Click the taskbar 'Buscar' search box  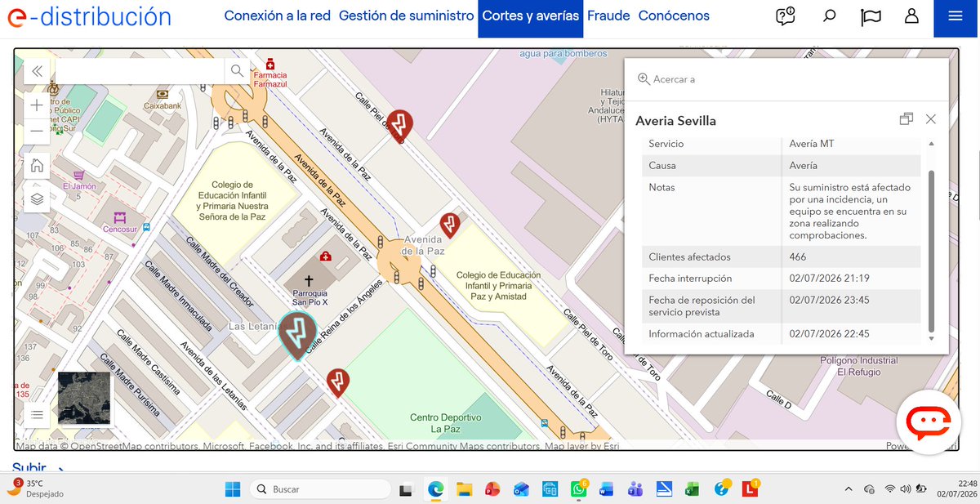319,489
